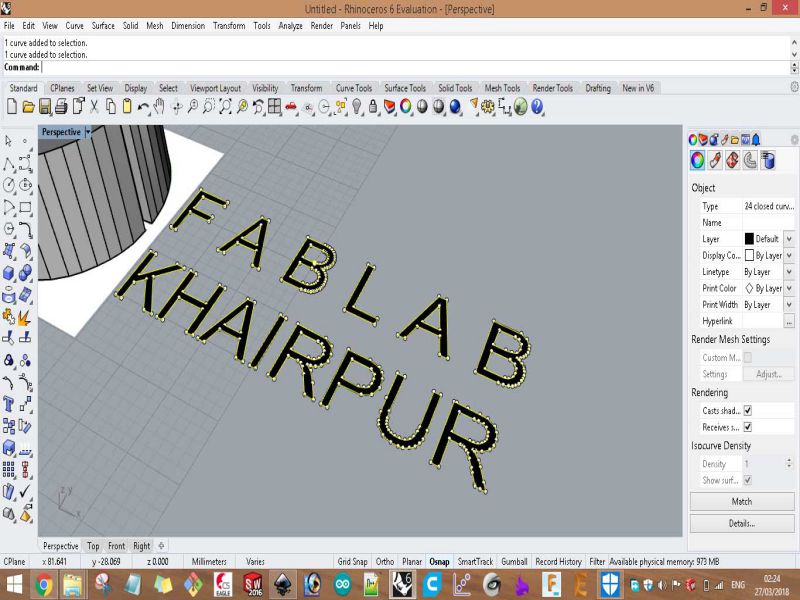Toggle the Casts shadows checkbox

747,410
